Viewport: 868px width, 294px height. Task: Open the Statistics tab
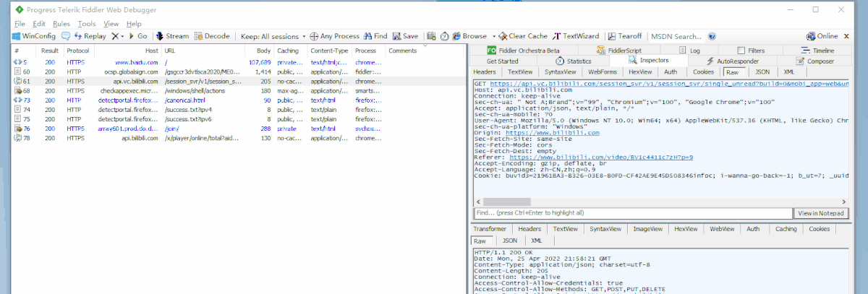point(573,61)
